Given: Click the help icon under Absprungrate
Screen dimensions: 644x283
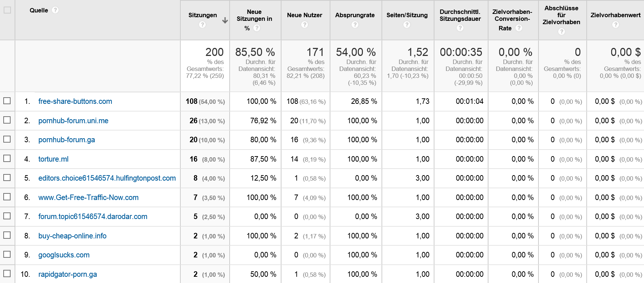Looking at the screenshot, I should pos(355,25).
